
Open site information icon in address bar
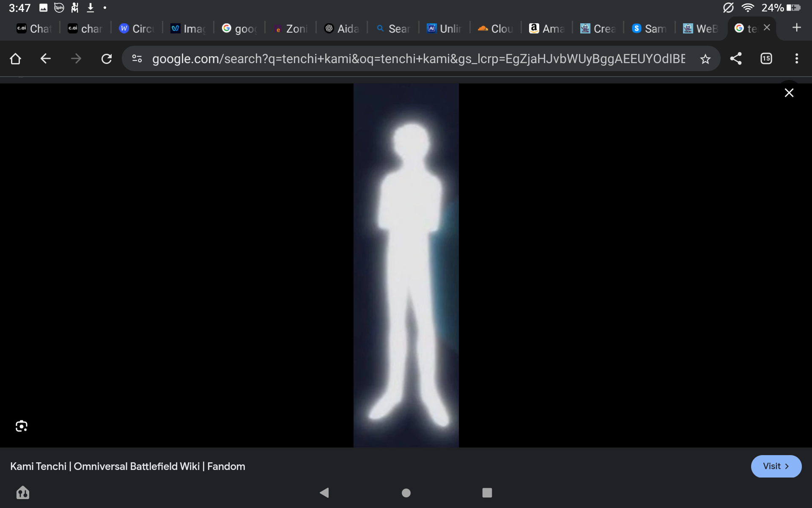[137, 58]
